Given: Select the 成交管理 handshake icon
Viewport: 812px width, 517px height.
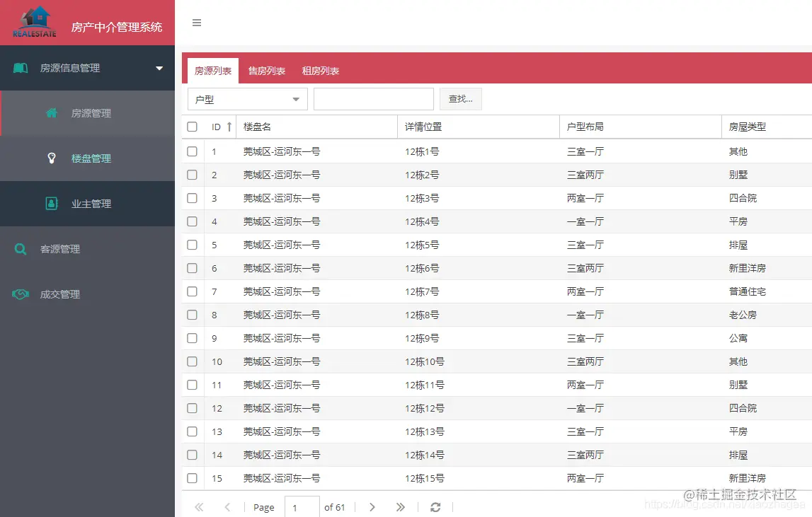Looking at the screenshot, I should click(19, 294).
